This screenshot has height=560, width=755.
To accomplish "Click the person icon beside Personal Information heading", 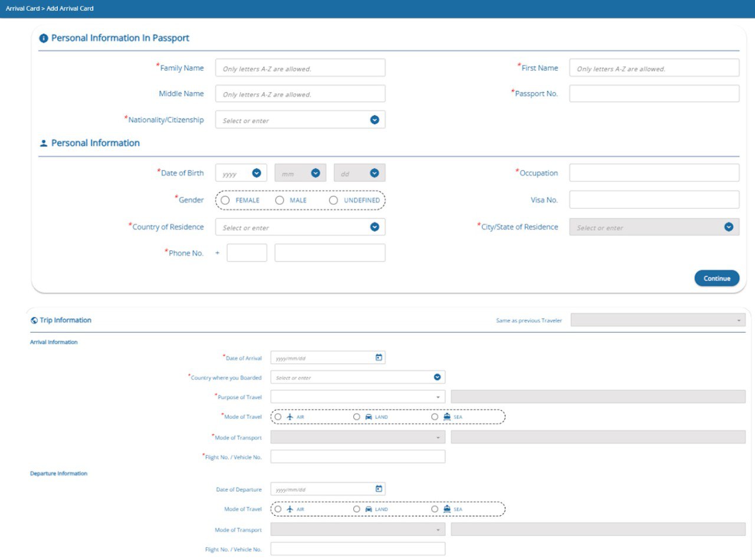I will click(x=43, y=143).
